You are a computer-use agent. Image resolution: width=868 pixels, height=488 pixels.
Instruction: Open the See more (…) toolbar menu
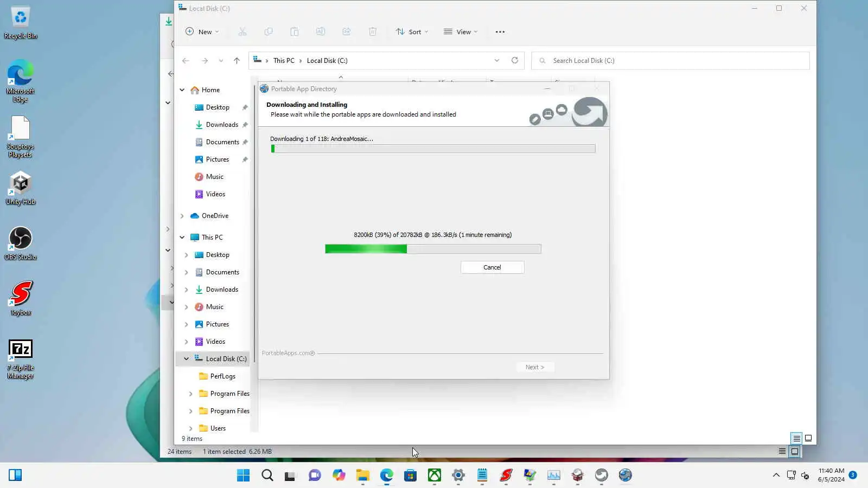[500, 31]
